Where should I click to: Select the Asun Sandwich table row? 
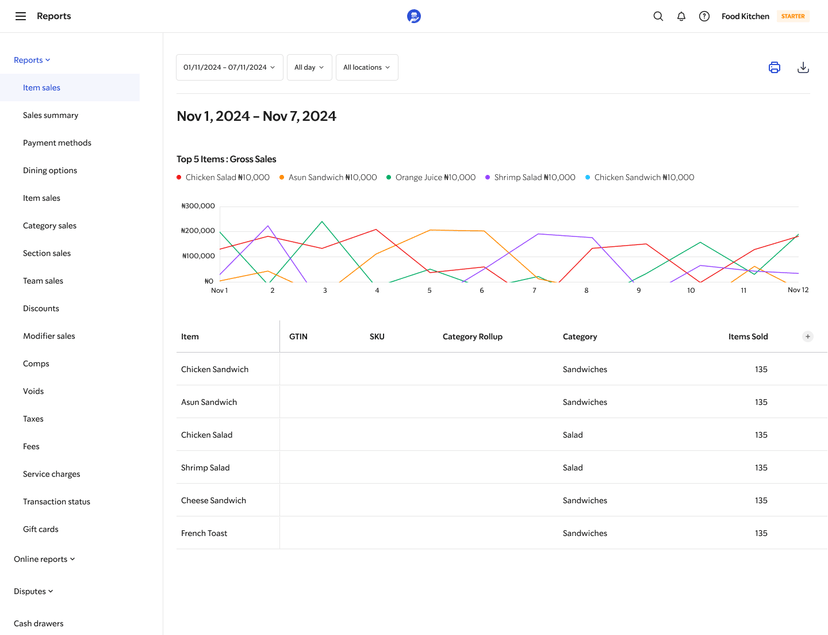502,402
